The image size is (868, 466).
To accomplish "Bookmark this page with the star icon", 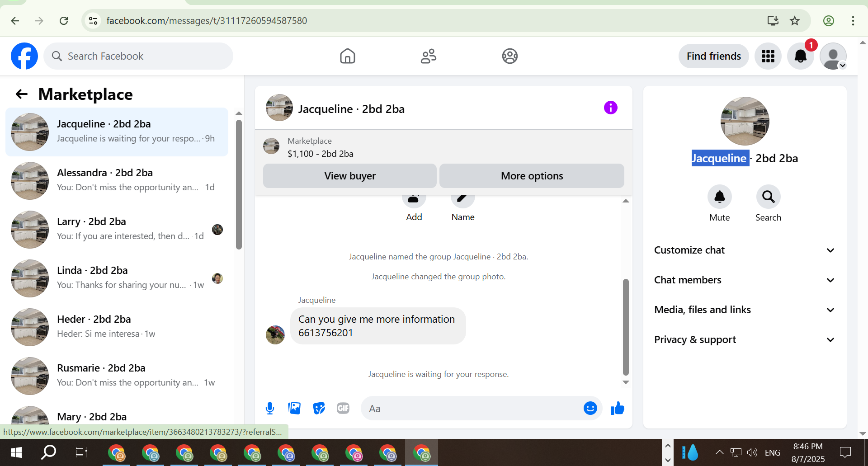I will (795, 21).
